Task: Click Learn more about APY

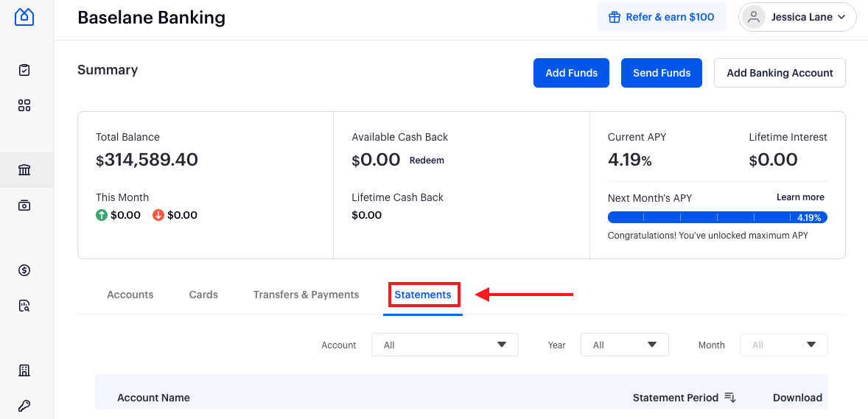Action: point(800,197)
